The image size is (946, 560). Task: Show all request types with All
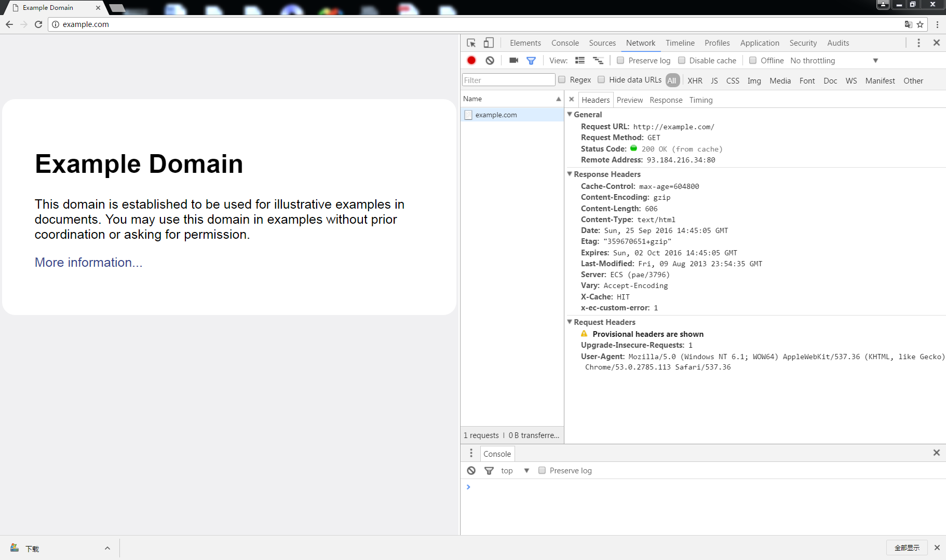point(672,80)
